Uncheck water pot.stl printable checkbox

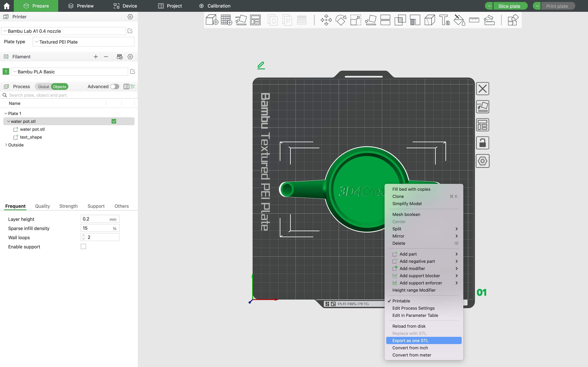pyautogui.click(x=114, y=121)
